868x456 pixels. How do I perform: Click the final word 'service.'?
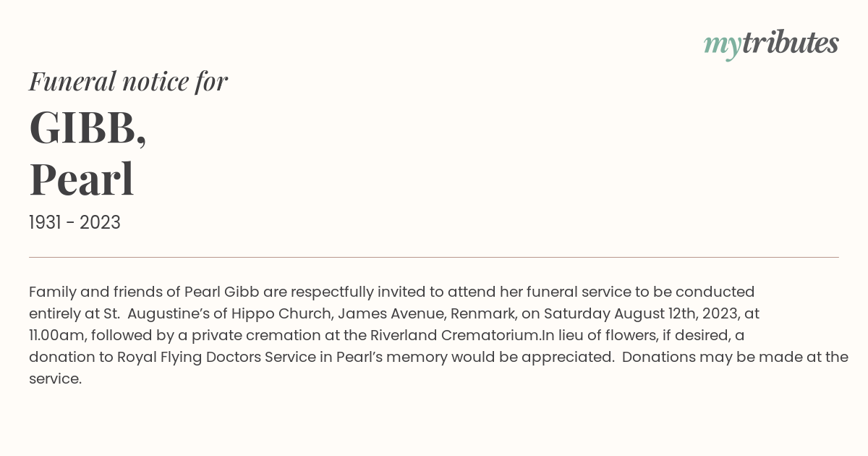tap(55, 379)
